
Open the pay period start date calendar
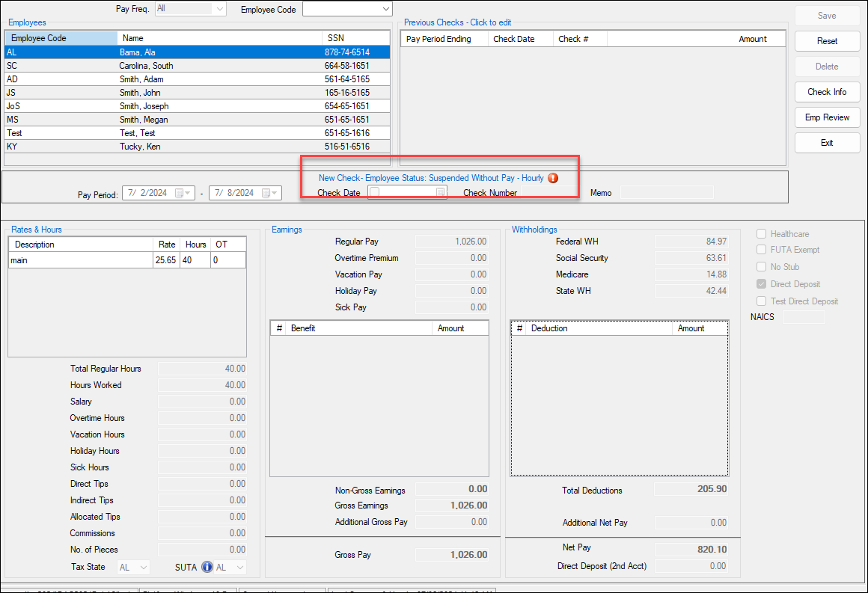tap(180, 193)
